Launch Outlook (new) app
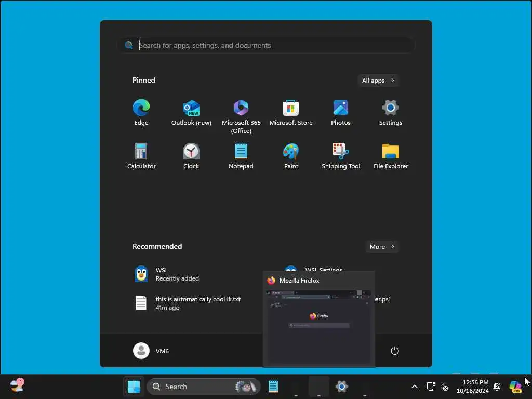This screenshot has width=532, height=399. (191, 113)
